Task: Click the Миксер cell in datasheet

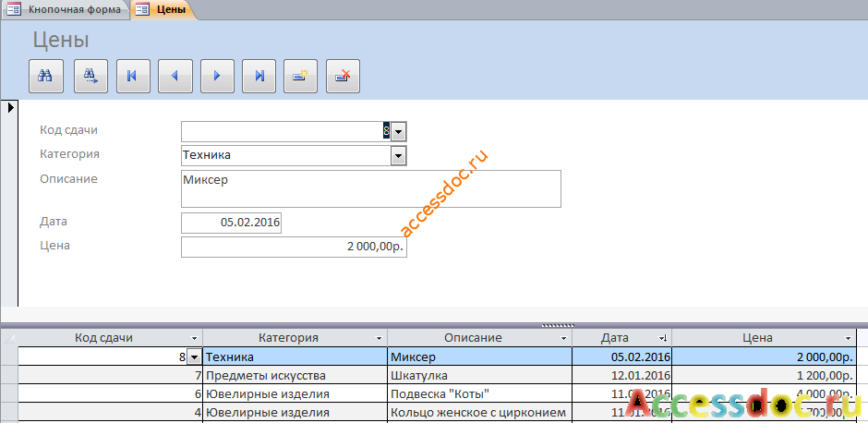Action: [480, 357]
